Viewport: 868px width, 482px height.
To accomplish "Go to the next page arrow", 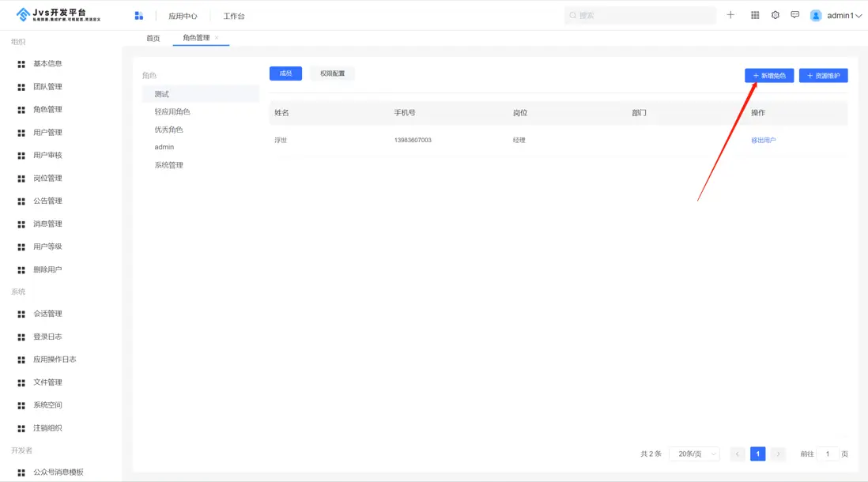I will click(778, 454).
